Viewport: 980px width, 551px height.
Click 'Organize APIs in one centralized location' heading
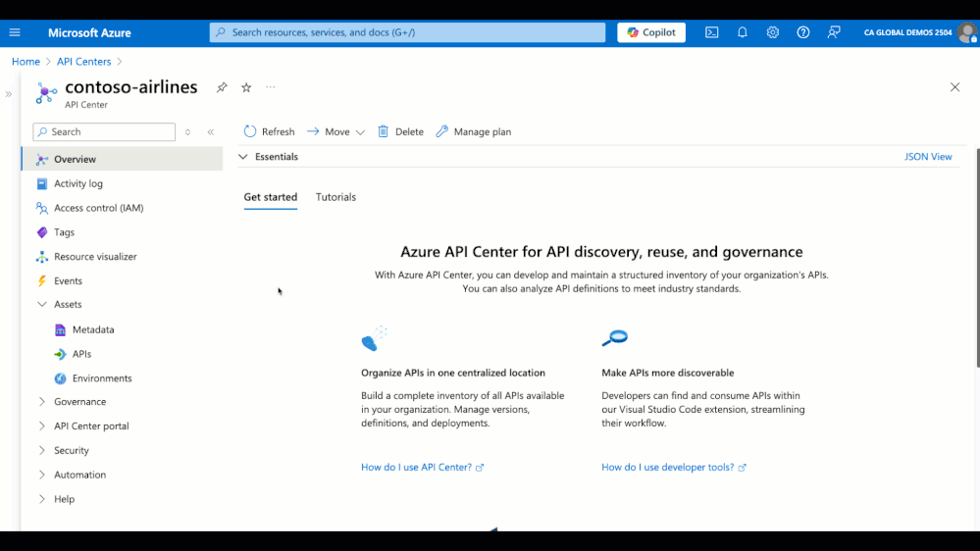[453, 373]
